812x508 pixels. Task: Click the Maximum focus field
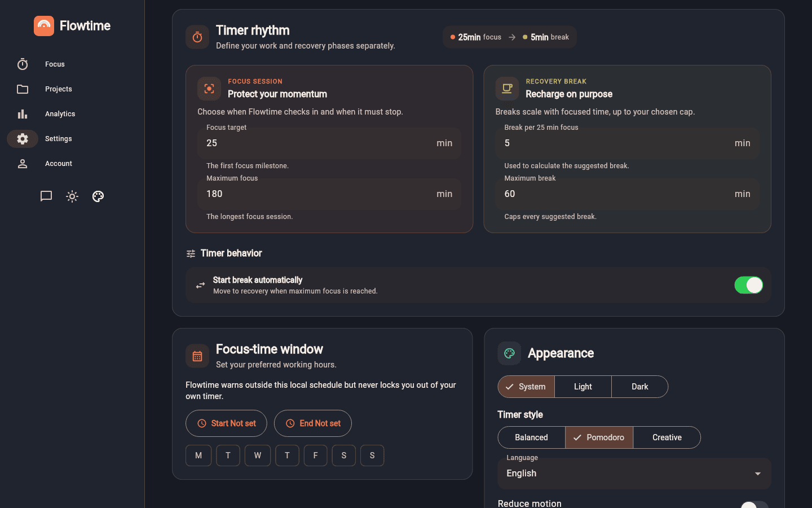[x=329, y=194]
